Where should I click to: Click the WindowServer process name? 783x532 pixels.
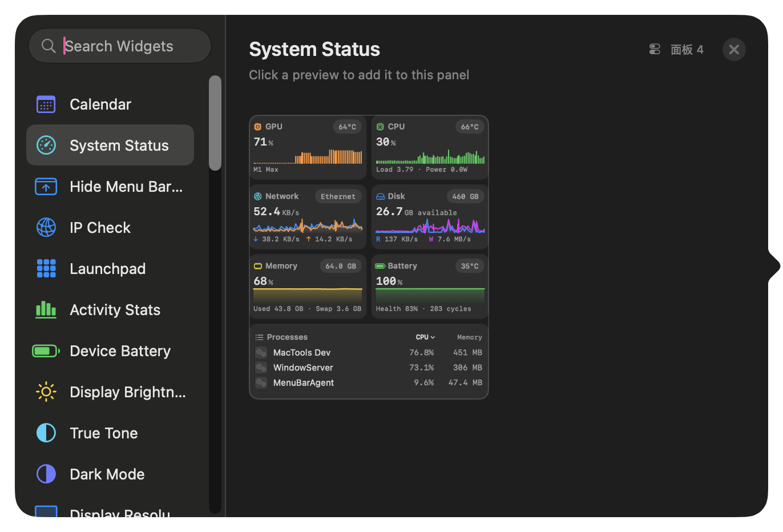coord(303,368)
